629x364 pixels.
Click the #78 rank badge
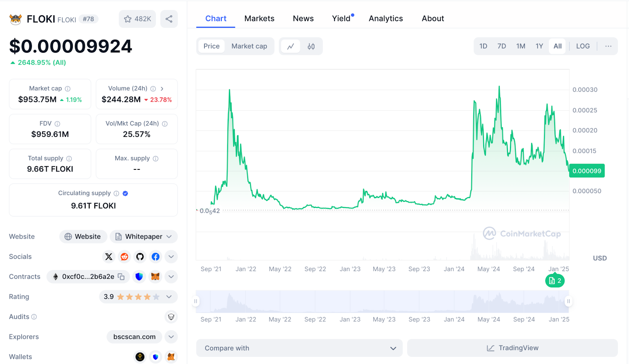point(88,19)
